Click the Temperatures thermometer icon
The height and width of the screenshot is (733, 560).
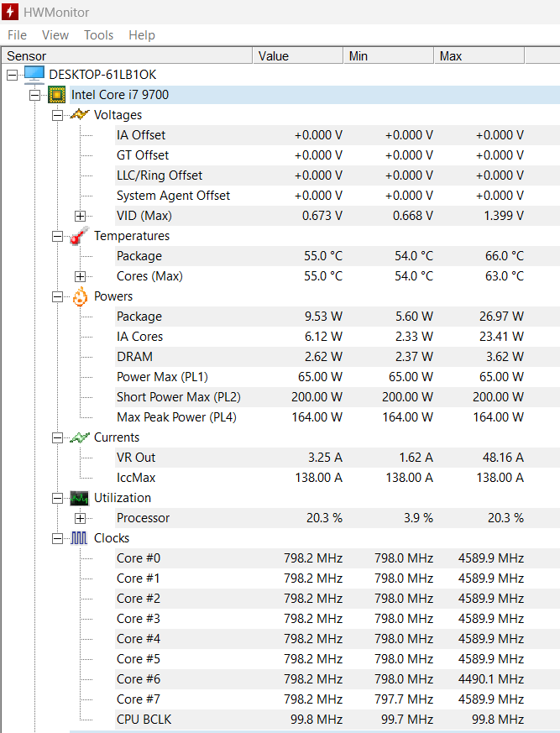tap(80, 236)
